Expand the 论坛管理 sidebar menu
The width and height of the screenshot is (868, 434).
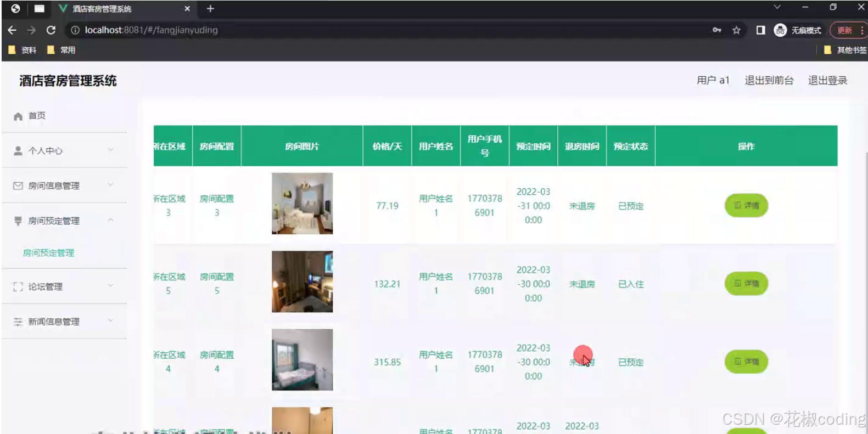pyautogui.click(x=64, y=286)
